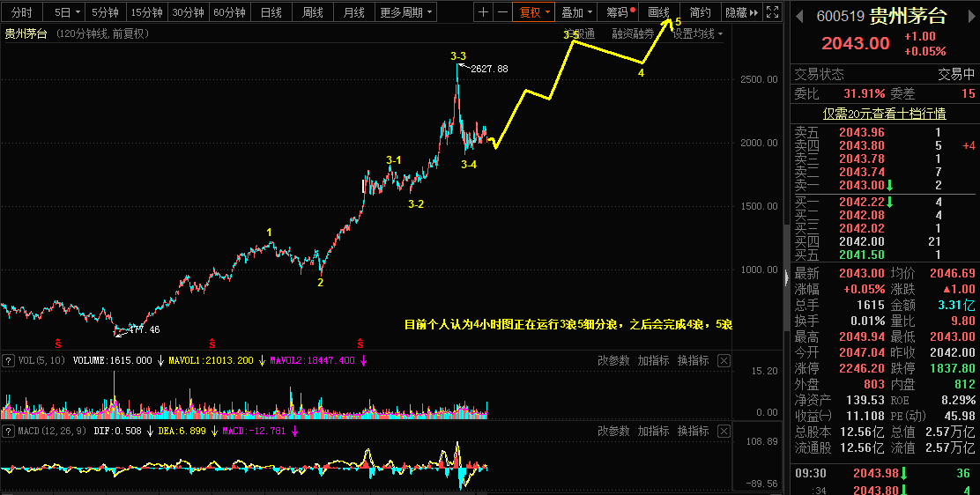Switch to 5分钟 chart period
The image size is (980, 495).
[105, 11]
